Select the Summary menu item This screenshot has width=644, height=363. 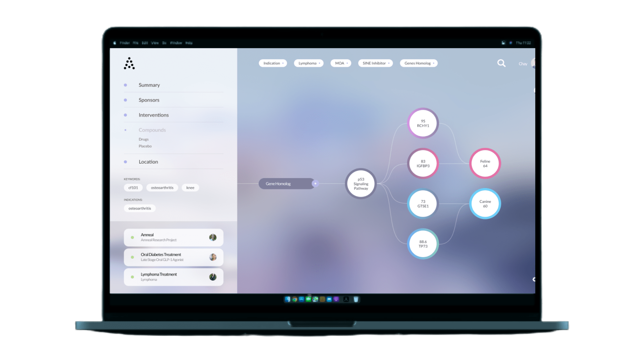(x=149, y=85)
